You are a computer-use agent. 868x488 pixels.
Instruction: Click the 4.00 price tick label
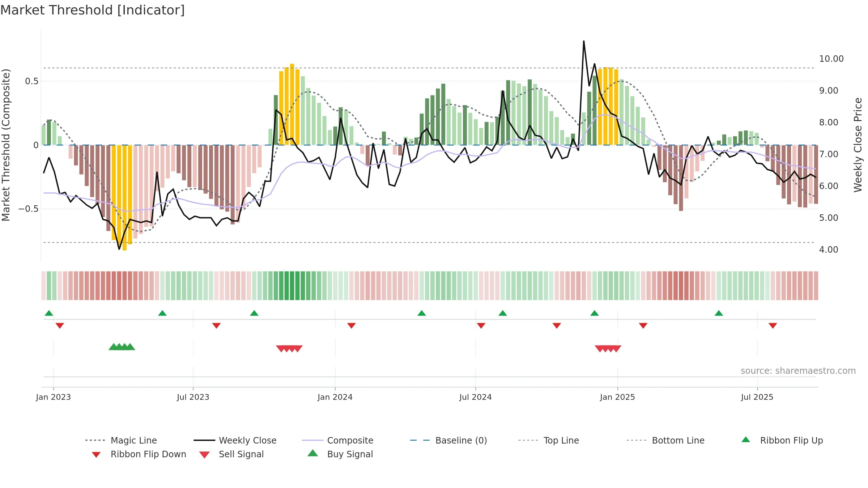pos(829,250)
